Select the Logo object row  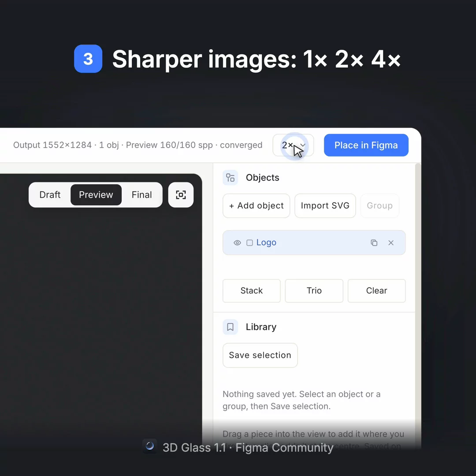(314, 242)
